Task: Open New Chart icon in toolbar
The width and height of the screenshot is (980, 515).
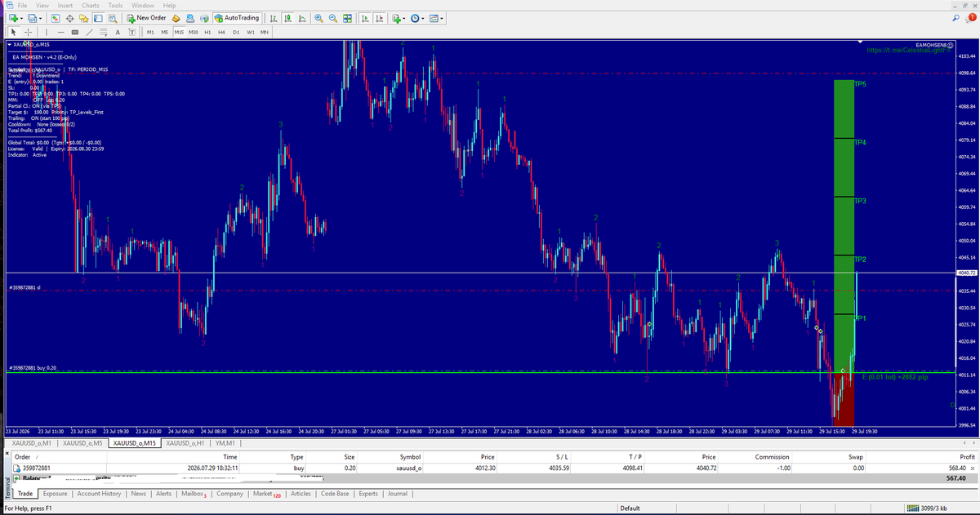Action: click(13, 18)
